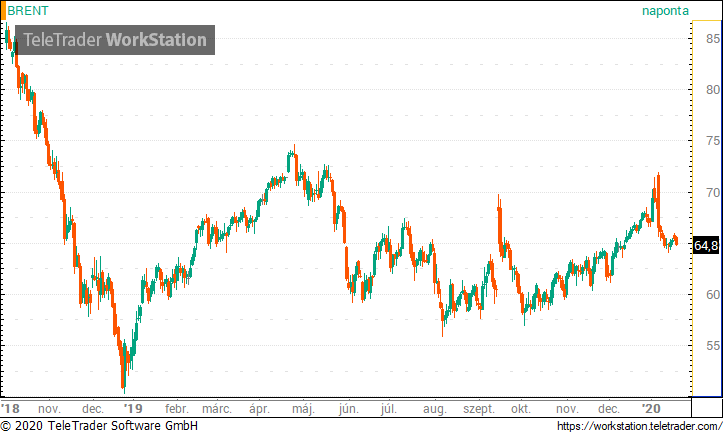Click the 'nov.' label before '20
Viewport: 723px width, 435px height.
tap(567, 409)
